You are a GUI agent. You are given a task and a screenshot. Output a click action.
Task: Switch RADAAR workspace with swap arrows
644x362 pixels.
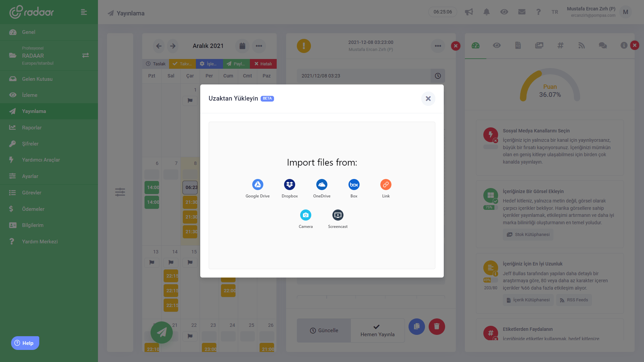[86, 55]
